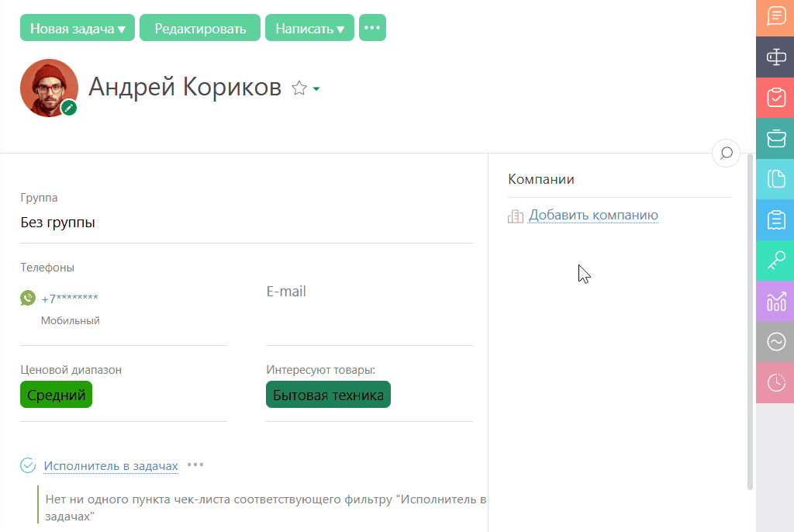794x532 pixels.
Task: Click the green key icon in sidebar
Action: tap(775, 261)
